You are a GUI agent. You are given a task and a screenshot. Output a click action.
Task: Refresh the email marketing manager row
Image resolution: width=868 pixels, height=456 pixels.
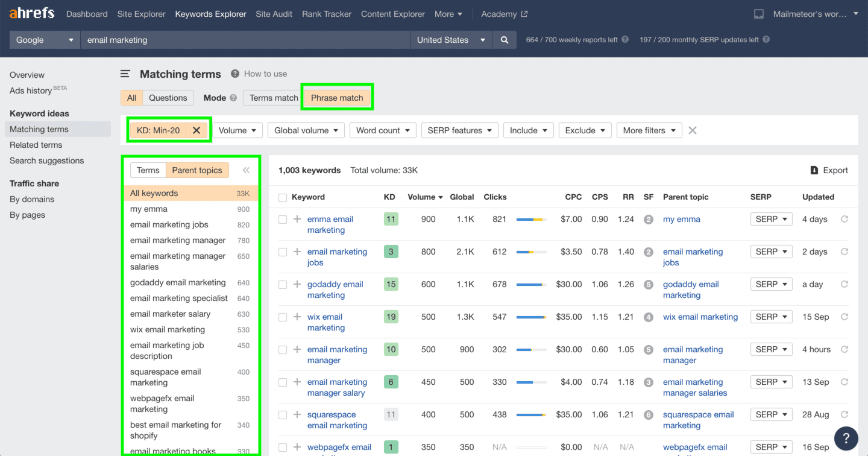pyautogui.click(x=844, y=349)
